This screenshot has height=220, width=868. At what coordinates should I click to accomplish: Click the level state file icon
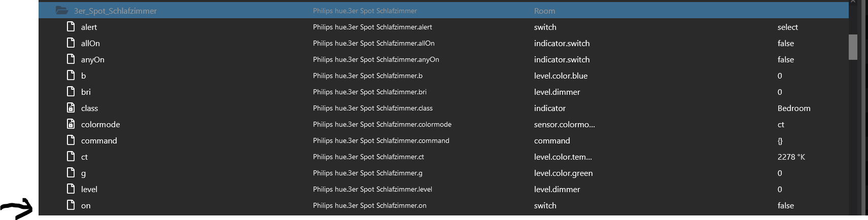point(71,189)
